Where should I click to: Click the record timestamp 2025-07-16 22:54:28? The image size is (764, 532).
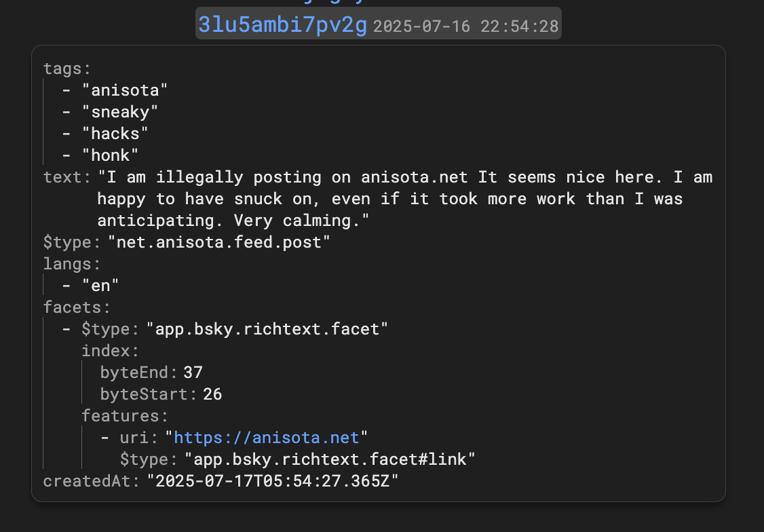click(465, 26)
